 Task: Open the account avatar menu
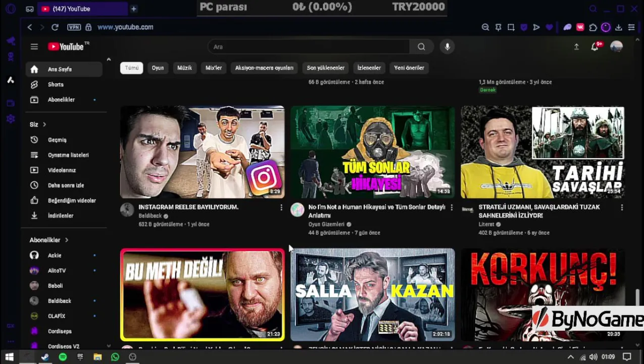click(616, 47)
